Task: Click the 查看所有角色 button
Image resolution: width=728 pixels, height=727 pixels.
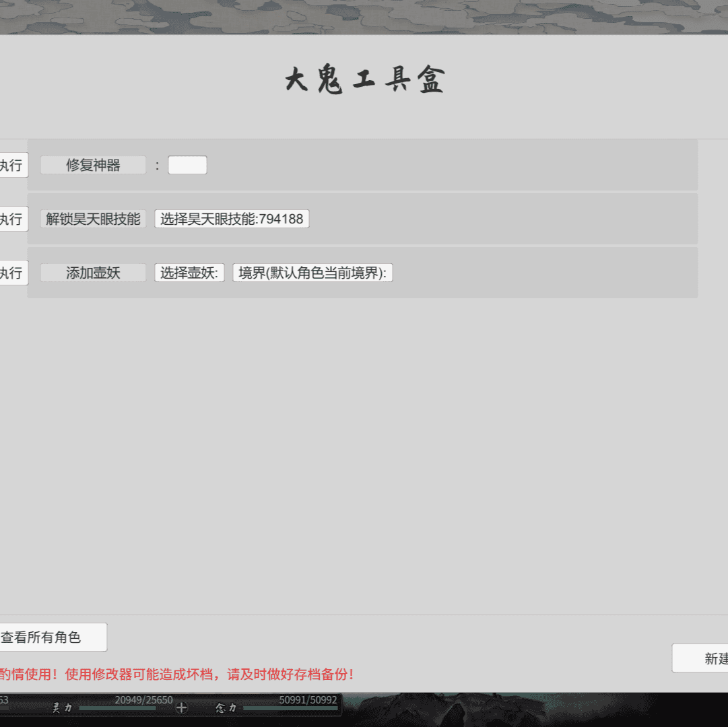Action: coord(53,637)
